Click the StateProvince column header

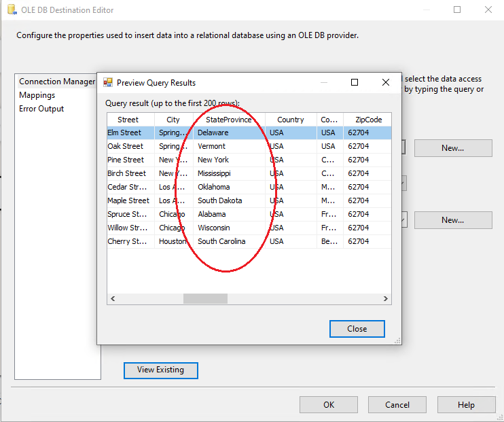(228, 120)
